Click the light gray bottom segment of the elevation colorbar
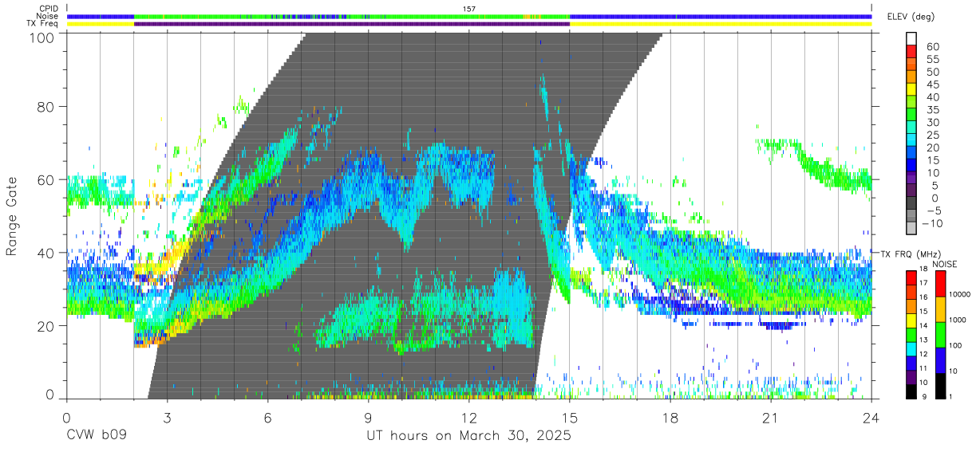Image resolution: width=980 pixels, height=452 pixels. (911, 229)
